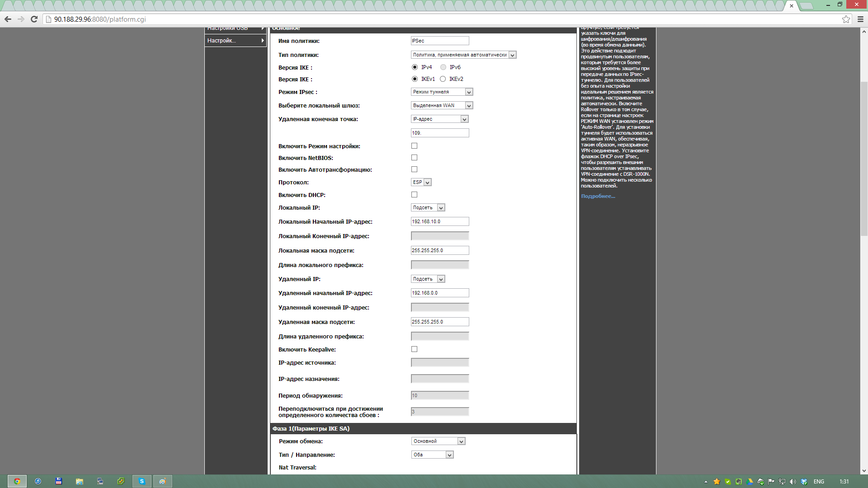Open the ESP protocol dropdown
868x488 pixels.
[x=421, y=182]
